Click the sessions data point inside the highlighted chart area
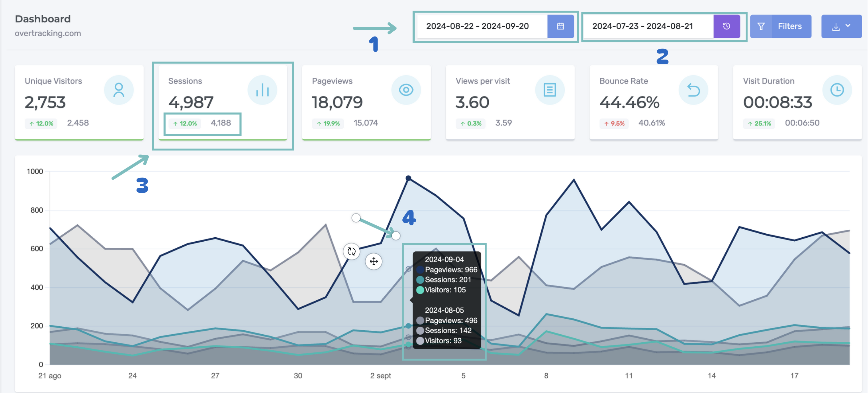The height and width of the screenshot is (393, 868). pyautogui.click(x=408, y=326)
